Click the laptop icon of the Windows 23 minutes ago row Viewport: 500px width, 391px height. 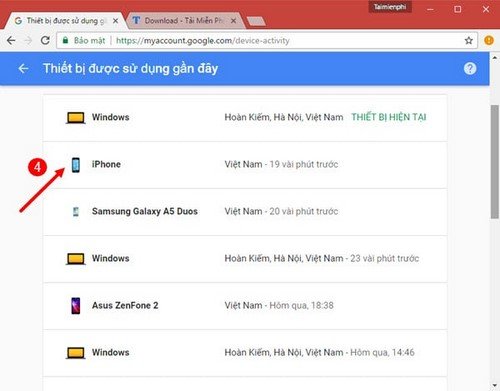tap(76, 259)
